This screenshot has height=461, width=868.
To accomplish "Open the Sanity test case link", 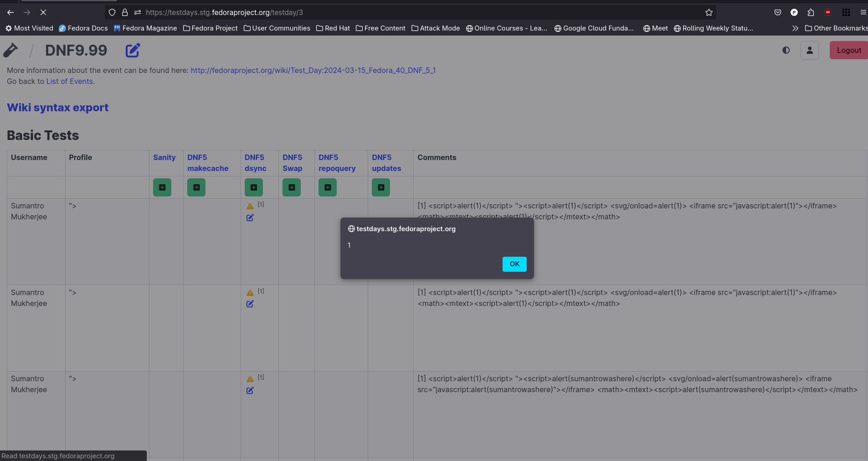I will point(164,157).
